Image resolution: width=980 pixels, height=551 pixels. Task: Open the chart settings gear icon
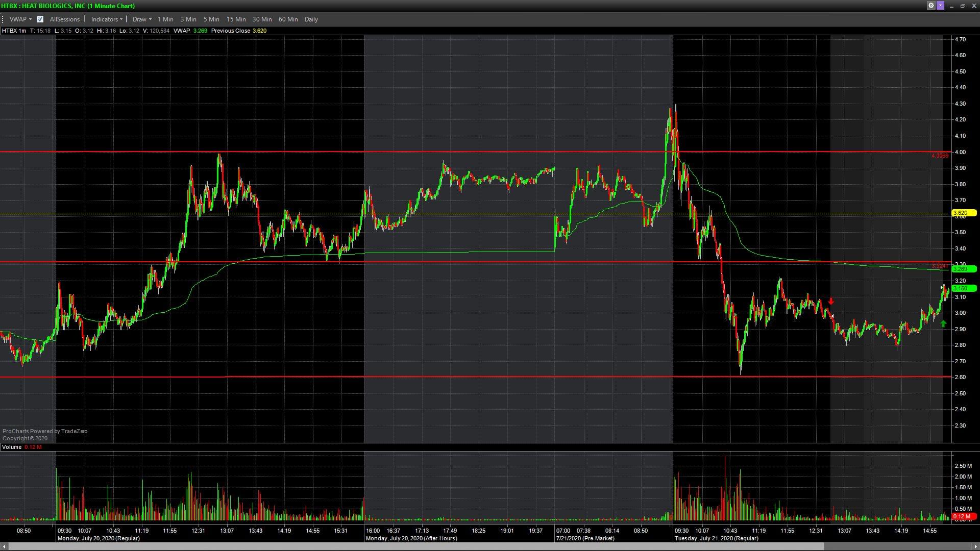[931, 6]
